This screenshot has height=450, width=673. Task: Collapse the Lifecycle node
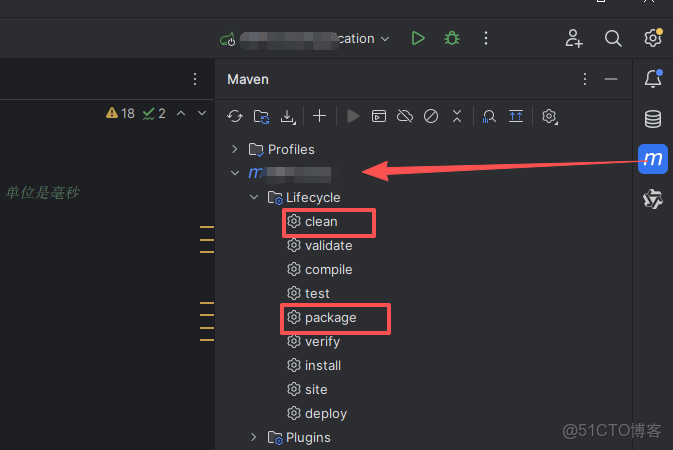click(x=254, y=197)
